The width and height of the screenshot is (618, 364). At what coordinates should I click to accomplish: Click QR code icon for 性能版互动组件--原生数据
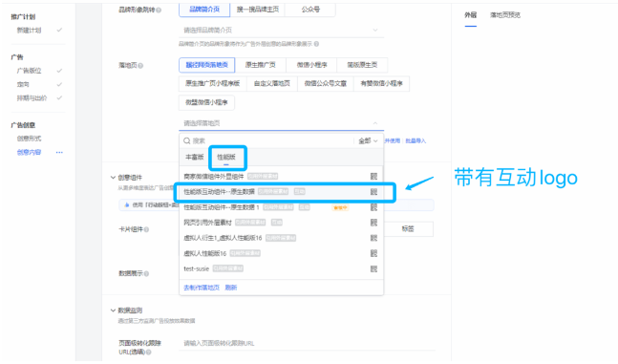click(x=373, y=192)
